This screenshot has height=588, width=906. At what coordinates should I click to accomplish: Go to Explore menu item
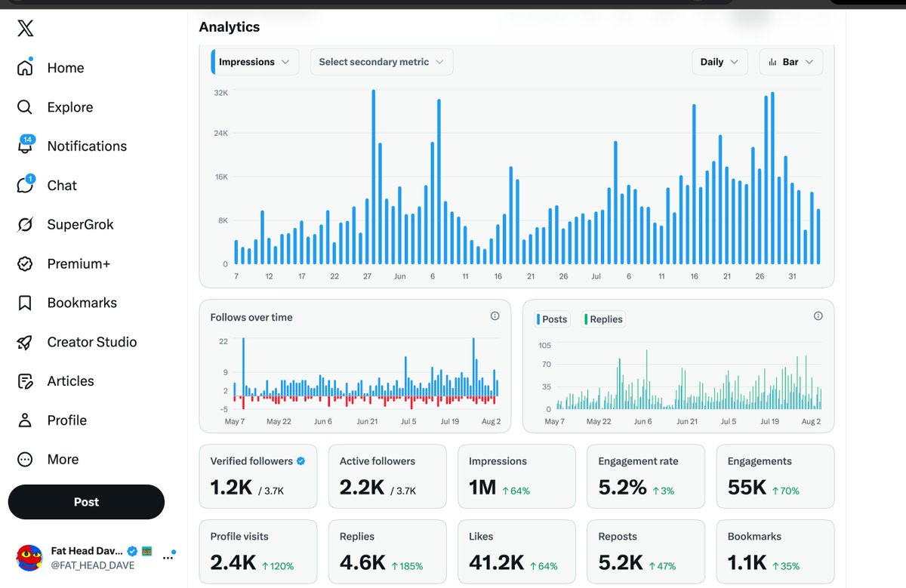coord(70,107)
